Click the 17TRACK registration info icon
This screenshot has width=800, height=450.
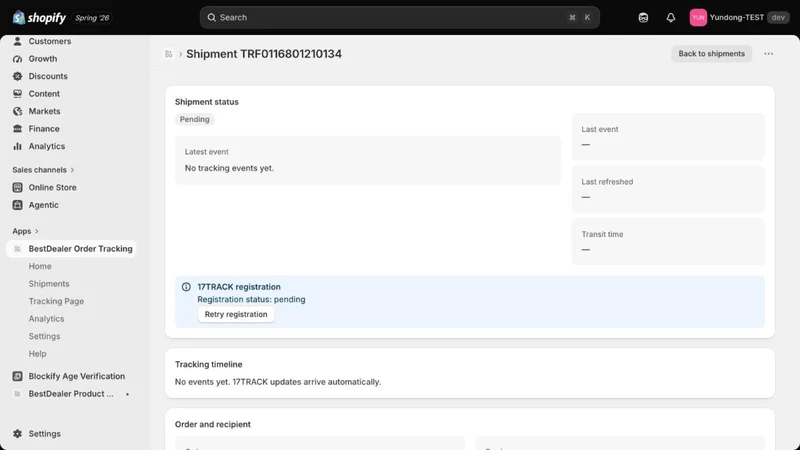click(x=186, y=287)
